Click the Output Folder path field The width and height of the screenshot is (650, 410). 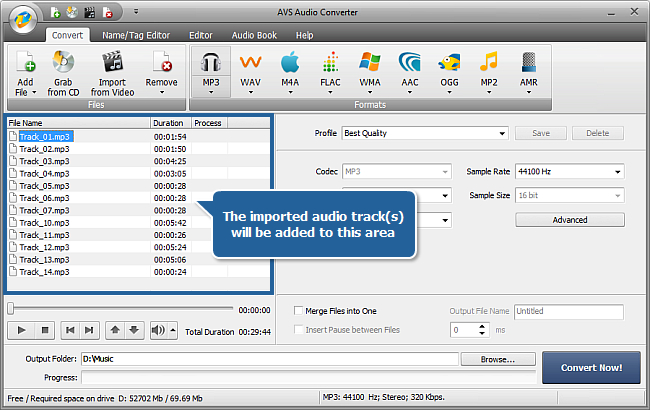pos(270,359)
